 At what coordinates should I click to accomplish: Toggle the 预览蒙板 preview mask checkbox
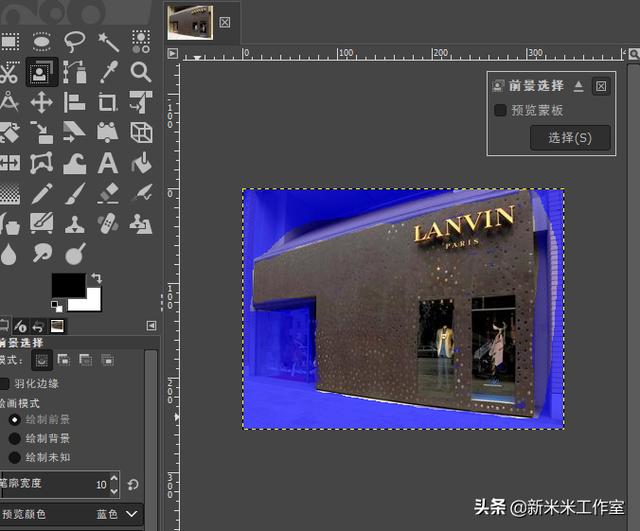(500, 110)
